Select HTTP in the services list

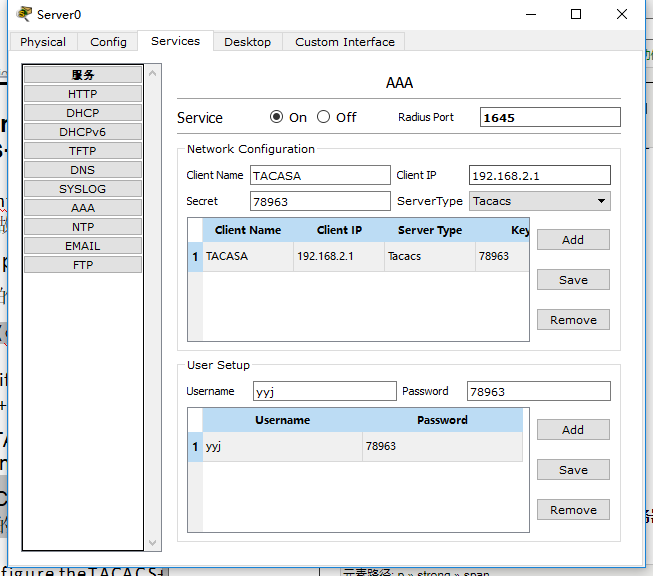(x=83, y=94)
